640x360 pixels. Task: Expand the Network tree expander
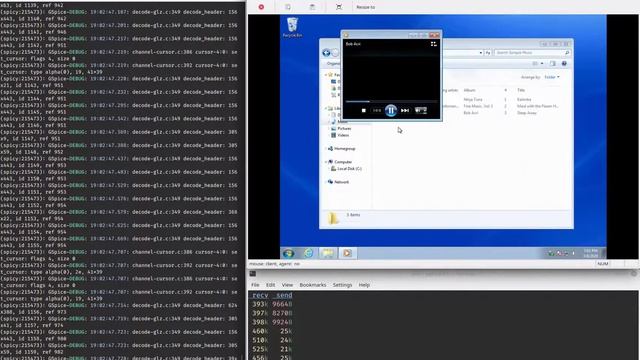pos(326,182)
